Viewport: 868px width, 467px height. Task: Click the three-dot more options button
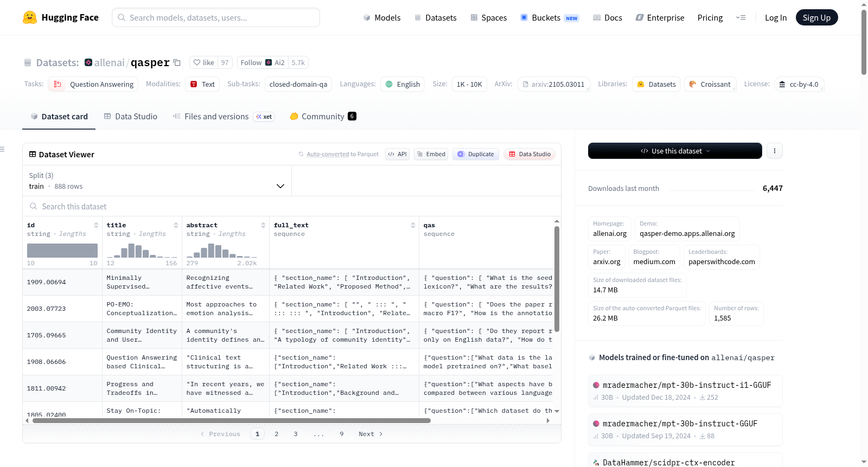[x=775, y=151]
